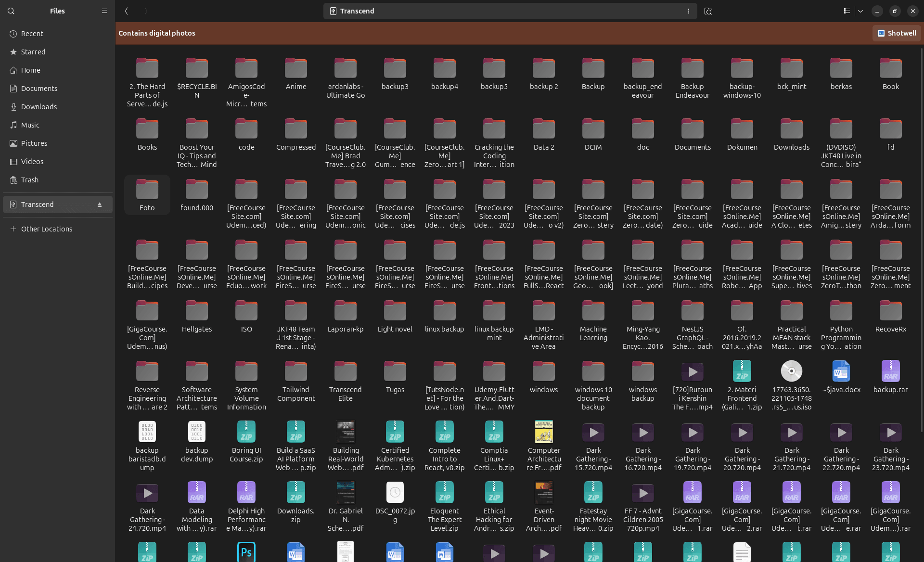Eject the Transcend drive

coord(100,204)
